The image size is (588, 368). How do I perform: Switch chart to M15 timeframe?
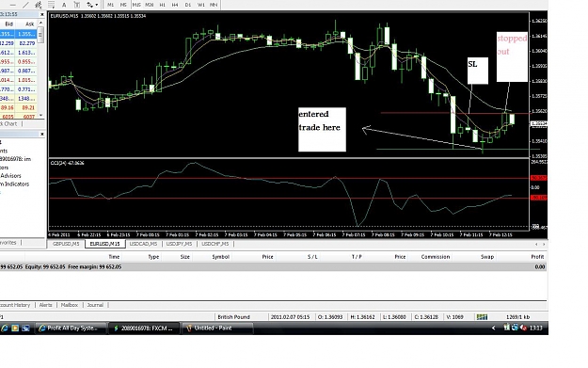pos(136,5)
